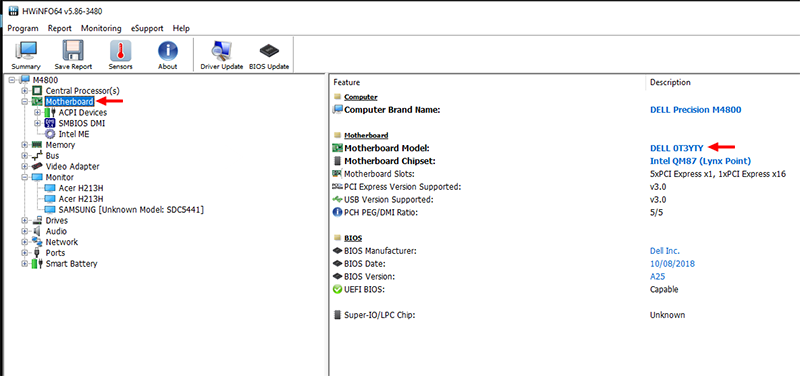The width and height of the screenshot is (800, 376).
Task: Click the Intel ME gear icon
Action: coord(50,134)
